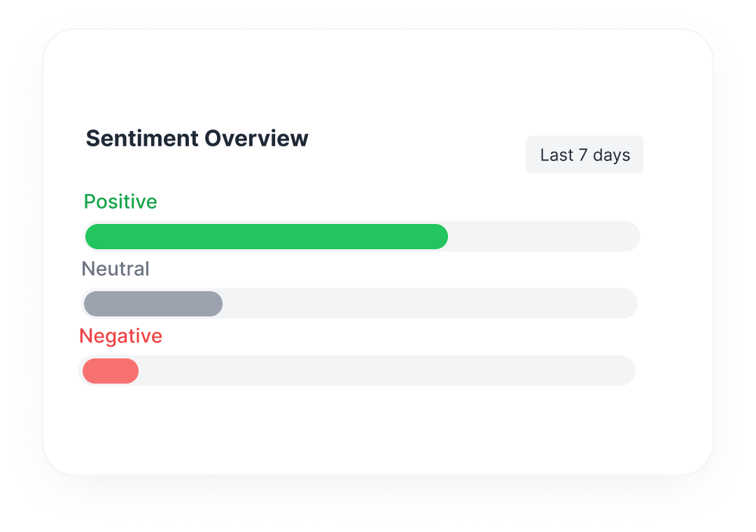The image size is (756, 532).
Task: Click the far right end of Negative track
Action: pos(627,371)
